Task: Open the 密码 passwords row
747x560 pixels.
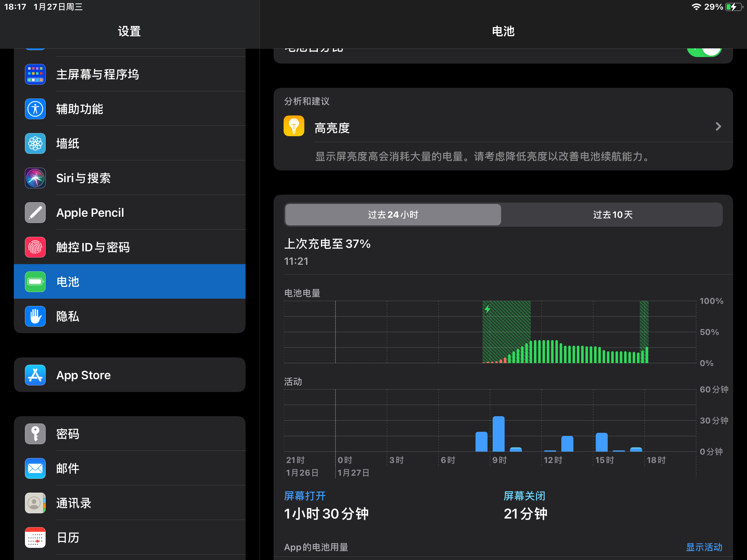Action: point(130,434)
